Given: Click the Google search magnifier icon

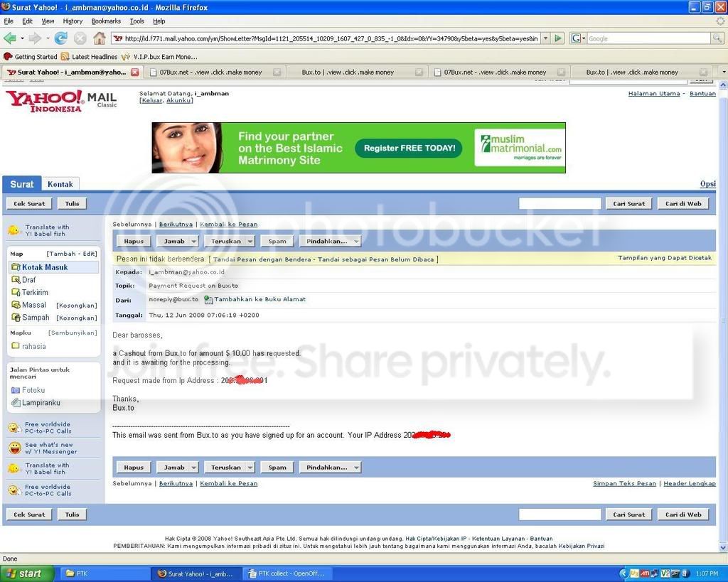Looking at the screenshot, I should pyautogui.click(x=717, y=38).
